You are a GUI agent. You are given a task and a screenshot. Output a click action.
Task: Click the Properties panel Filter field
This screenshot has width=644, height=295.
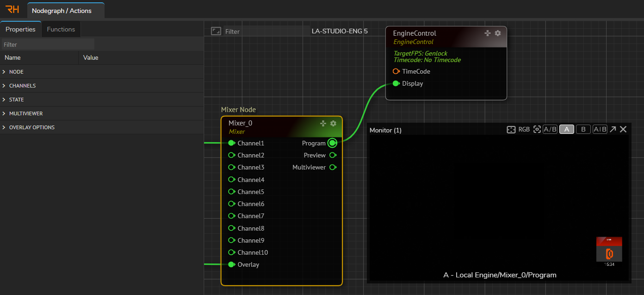pyautogui.click(x=48, y=44)
